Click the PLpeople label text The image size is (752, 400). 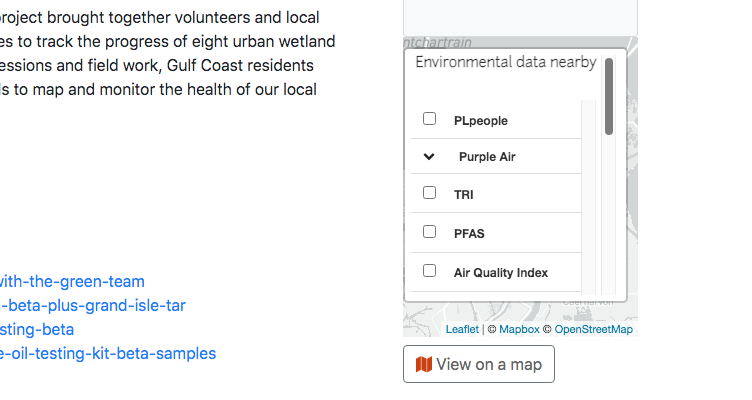pyautogui.click(x=481, y=120)
